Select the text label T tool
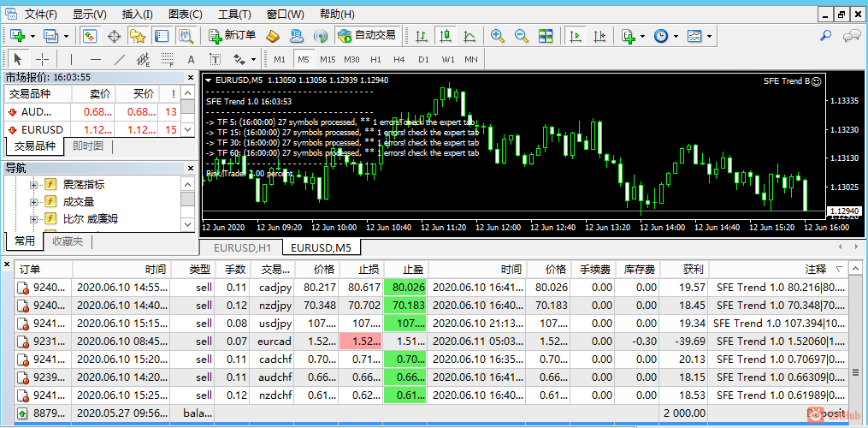Screen dimensions: 868x428 pyautogui.click(x=215, y=59)
